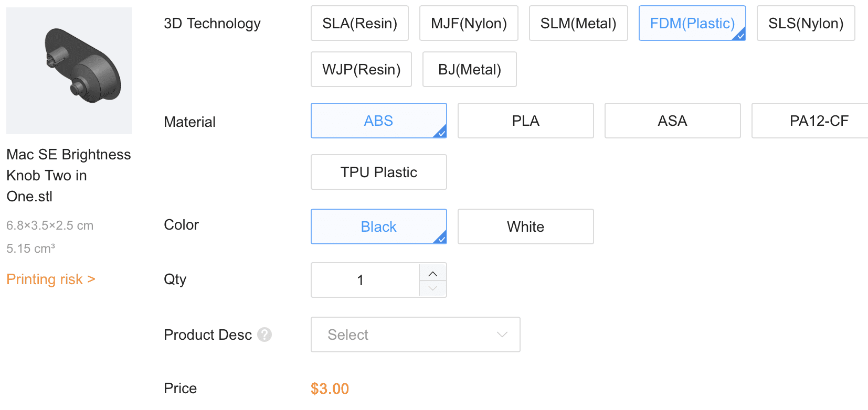Screen dimensions: 868x410
Task: Set the color to White
Action: [525, 226]
